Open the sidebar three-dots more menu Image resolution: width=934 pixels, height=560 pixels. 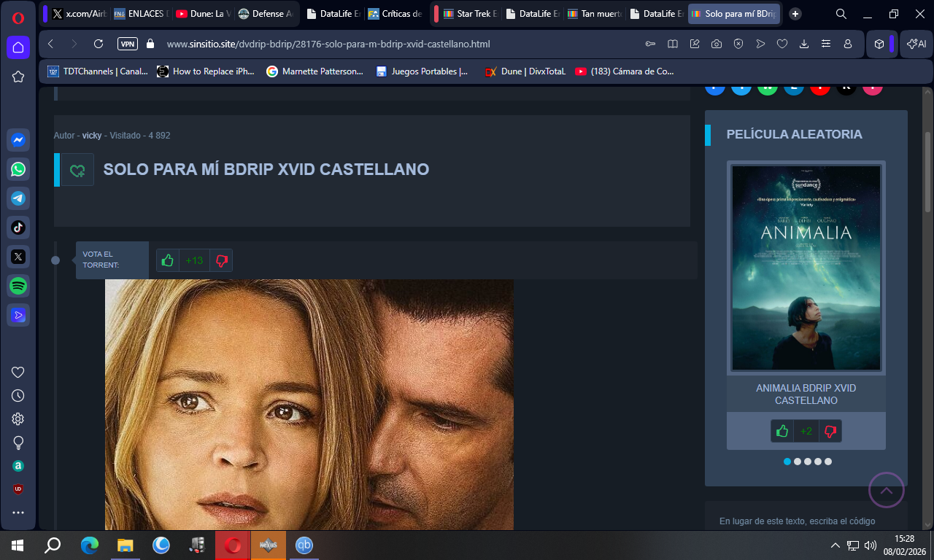(x=18, y=513)
